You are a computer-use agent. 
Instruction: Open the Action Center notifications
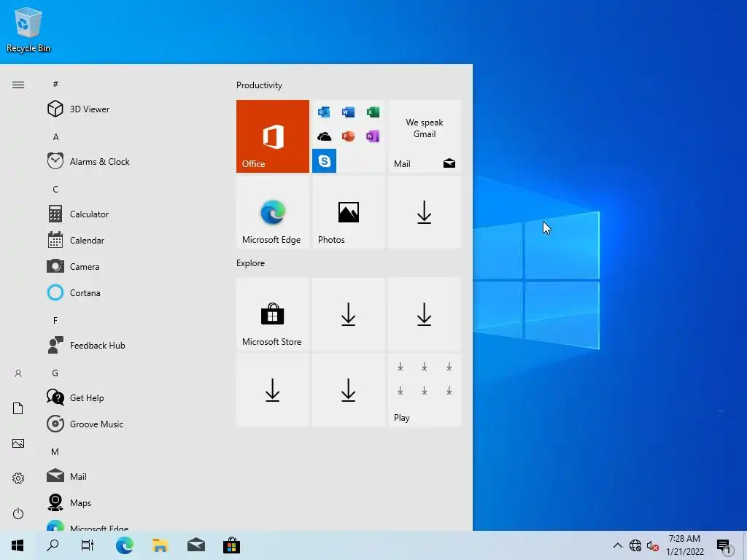[724, 545]
